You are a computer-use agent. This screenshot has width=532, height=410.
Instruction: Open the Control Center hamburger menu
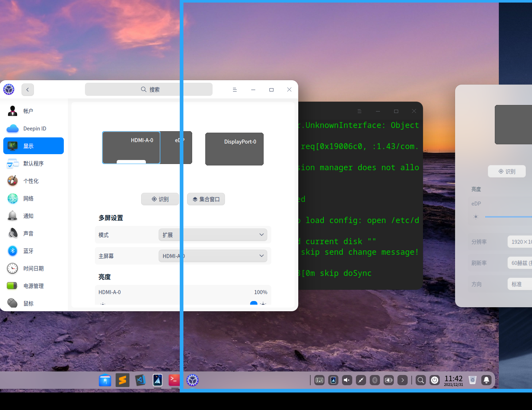click(x=235, y=90)
